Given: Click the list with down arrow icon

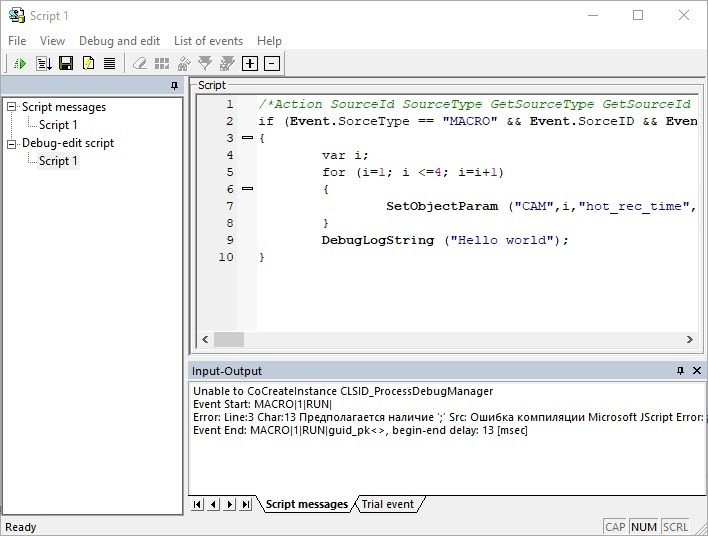Looking at the screenshot, I should pyautogui.click(x=44, y=64).
